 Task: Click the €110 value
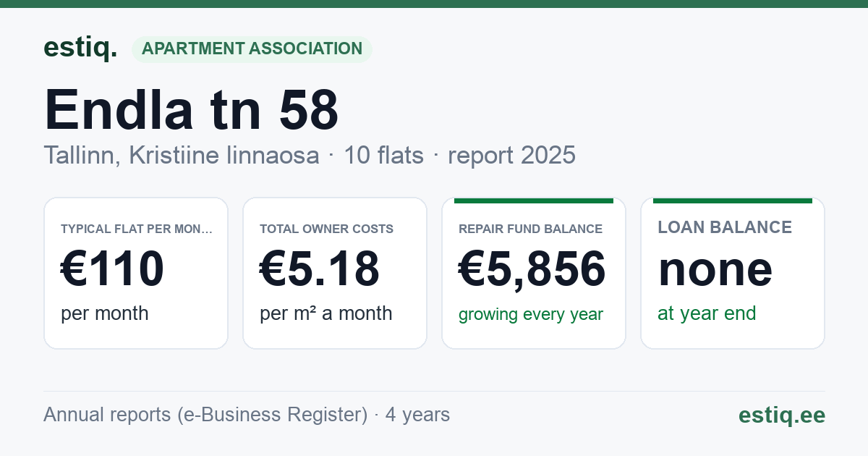(113, 269)
